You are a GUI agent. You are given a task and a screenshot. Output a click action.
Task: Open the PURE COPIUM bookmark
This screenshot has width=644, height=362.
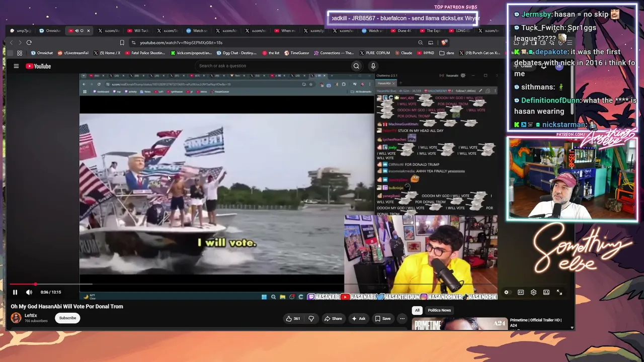pos(374,53)
